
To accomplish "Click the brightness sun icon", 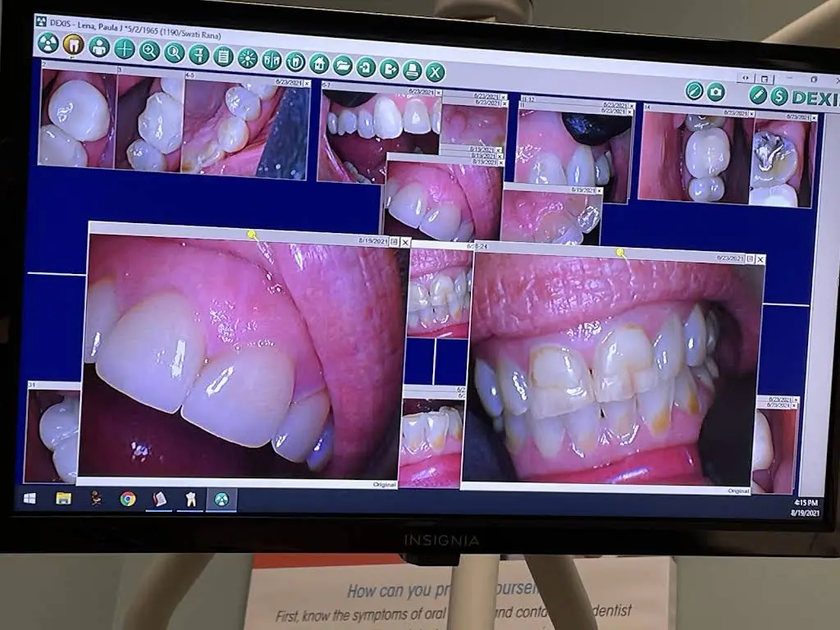I will [x=248, y=58].
